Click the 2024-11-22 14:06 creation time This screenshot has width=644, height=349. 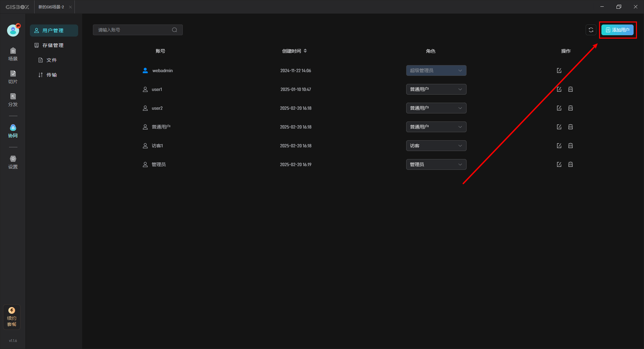point(296,70)
